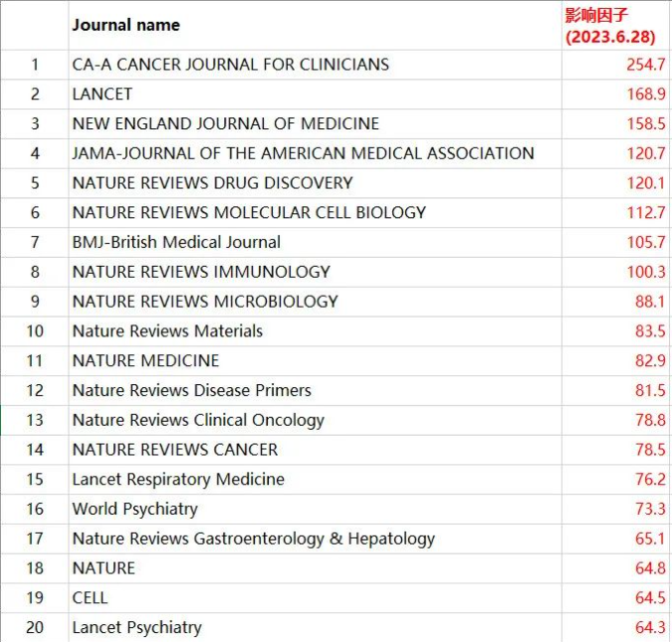Select the impact factor value 76.2
672x642 pixels.
650,480
